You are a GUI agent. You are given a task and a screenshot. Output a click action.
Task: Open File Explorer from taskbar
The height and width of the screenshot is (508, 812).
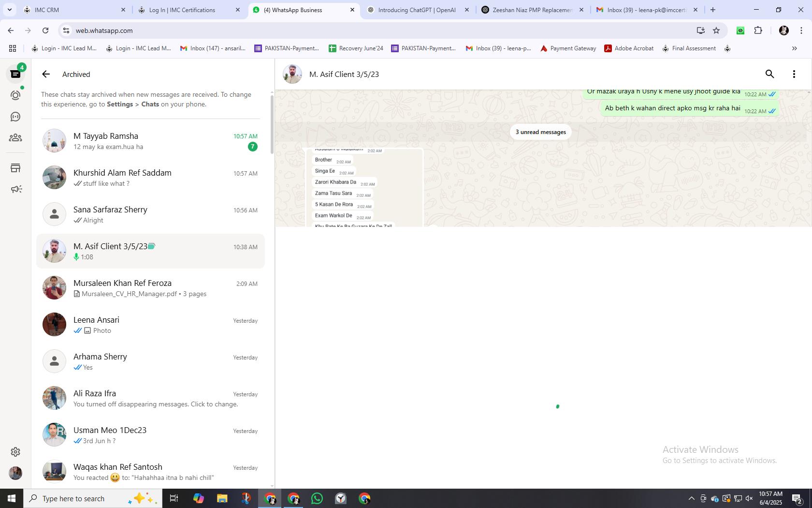tap(222, 498)
